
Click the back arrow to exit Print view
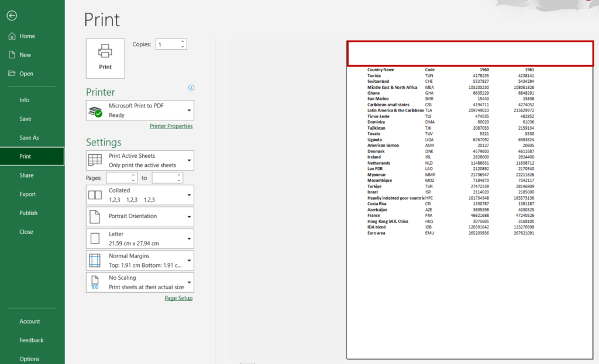tap(12, 16)
